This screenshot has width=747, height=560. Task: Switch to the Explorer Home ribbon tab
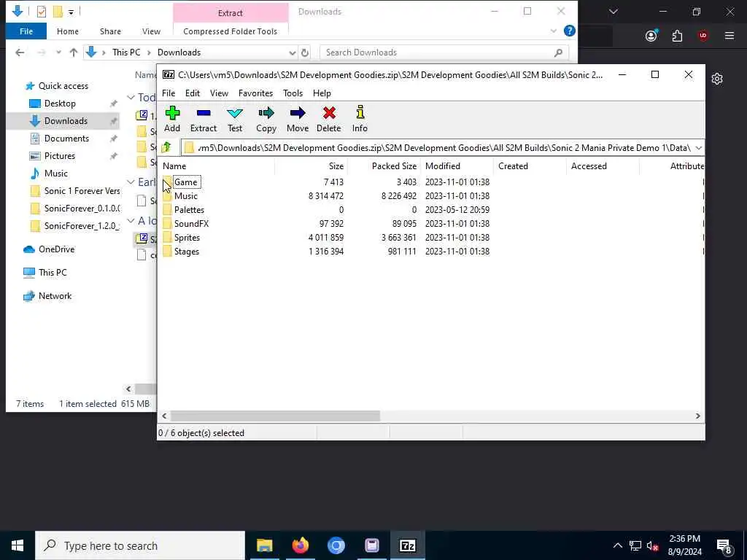click(68, 31)
